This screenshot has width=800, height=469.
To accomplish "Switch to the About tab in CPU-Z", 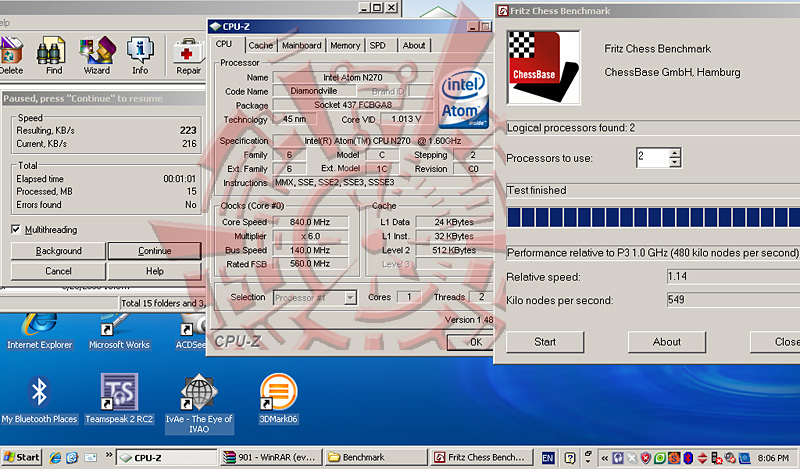I will click(x=414, y=45).
